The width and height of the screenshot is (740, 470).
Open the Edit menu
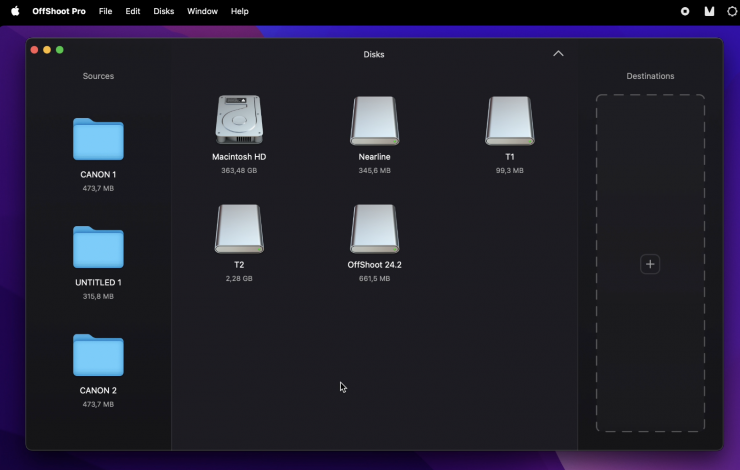[133, 11]
